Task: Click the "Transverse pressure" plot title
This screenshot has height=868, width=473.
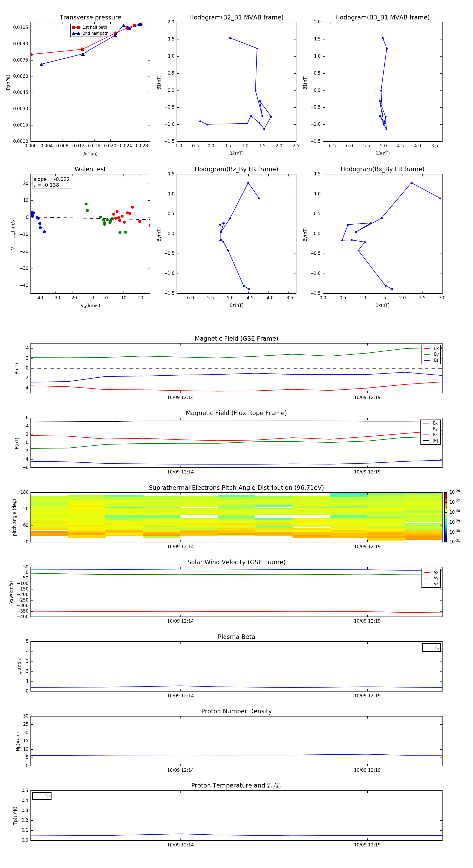Action: click(x=90, y=18)
